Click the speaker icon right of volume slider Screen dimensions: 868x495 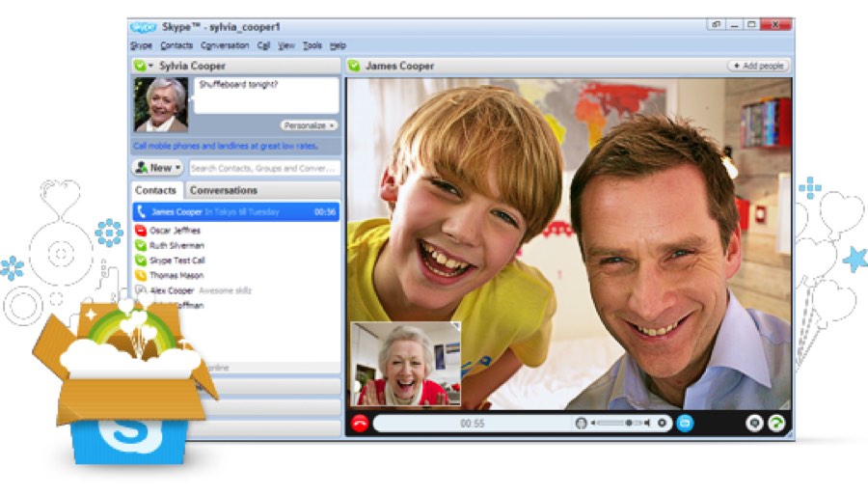[x=646, y=424]
